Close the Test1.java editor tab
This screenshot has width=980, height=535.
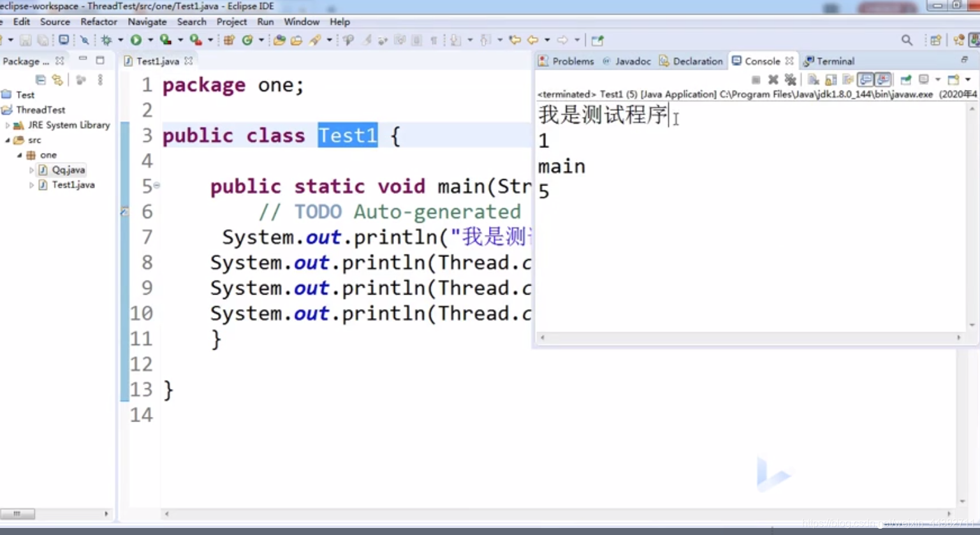[x=189, y=61]
